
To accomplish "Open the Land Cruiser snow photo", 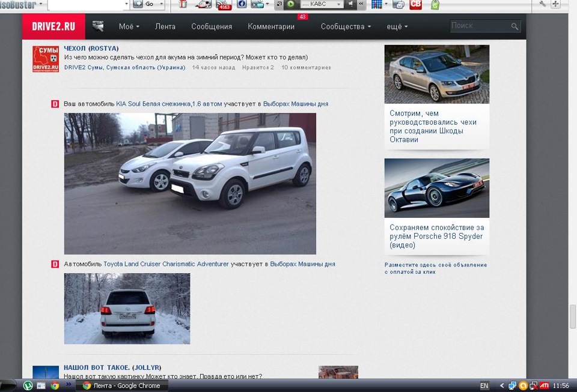I will (127, 309).
